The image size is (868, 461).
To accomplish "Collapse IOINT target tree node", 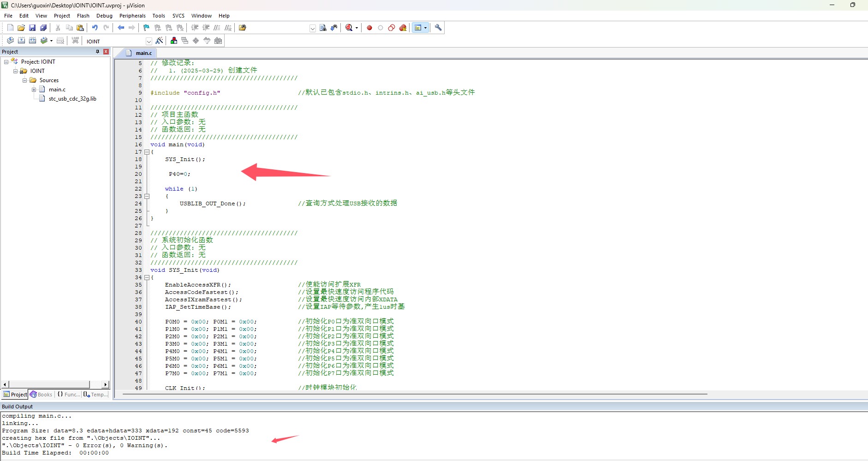I will coord(15,71).
